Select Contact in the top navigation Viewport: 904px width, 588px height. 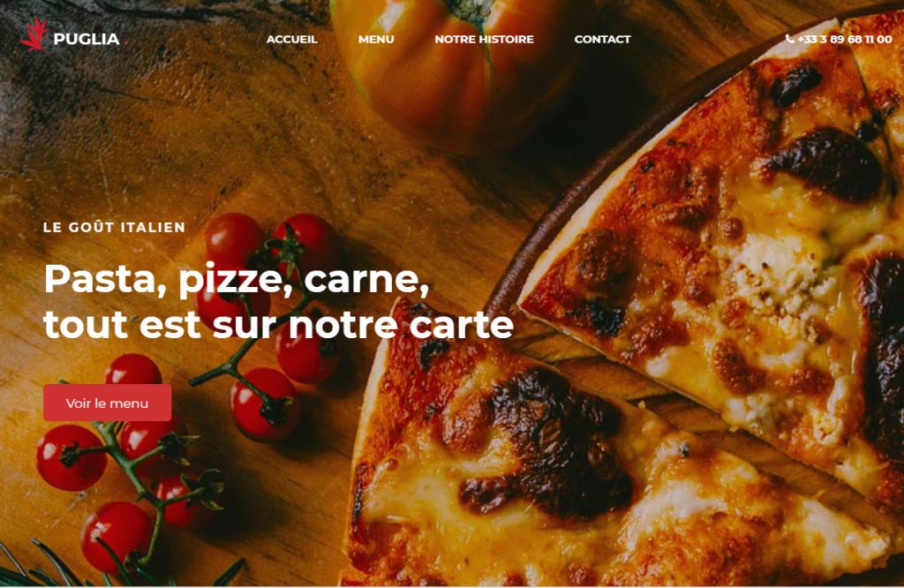[x=602, y=39]
